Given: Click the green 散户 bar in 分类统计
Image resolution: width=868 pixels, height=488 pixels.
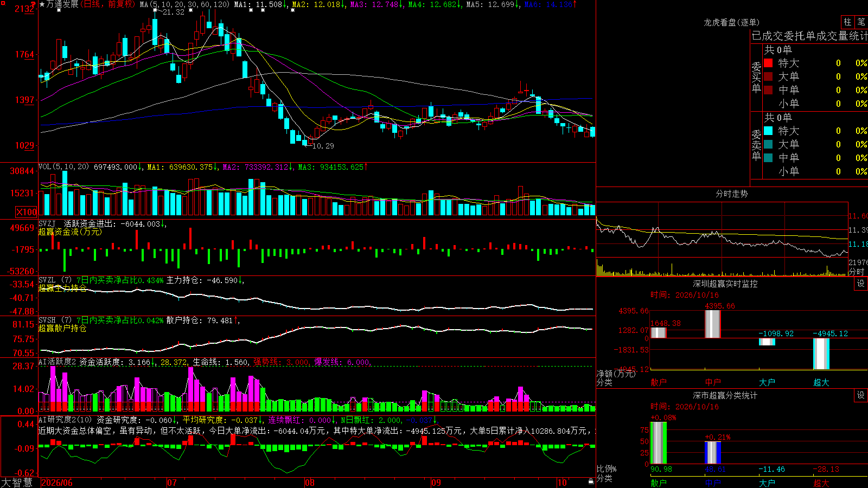Looking at the screenshot, I should click(x=659, y=443).
